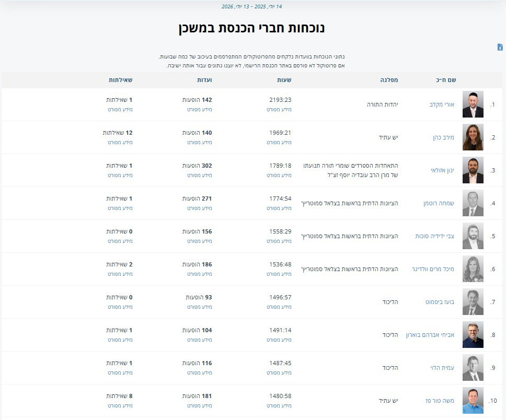Open ינון אזולאי profile link
506x420 pixels.
coord(442,170)
